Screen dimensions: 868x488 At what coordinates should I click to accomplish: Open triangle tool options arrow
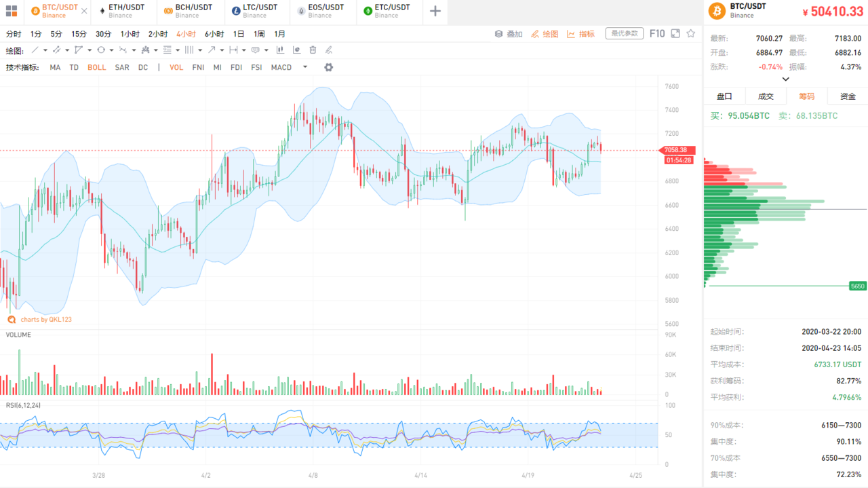pos(90,50)
